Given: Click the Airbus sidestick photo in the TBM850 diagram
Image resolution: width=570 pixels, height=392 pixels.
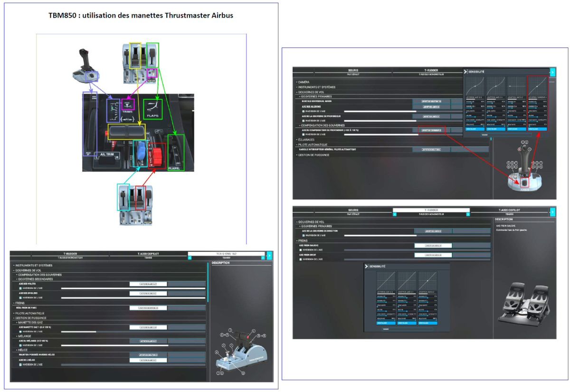Looking at the screenshot, I should coord(85,65).
